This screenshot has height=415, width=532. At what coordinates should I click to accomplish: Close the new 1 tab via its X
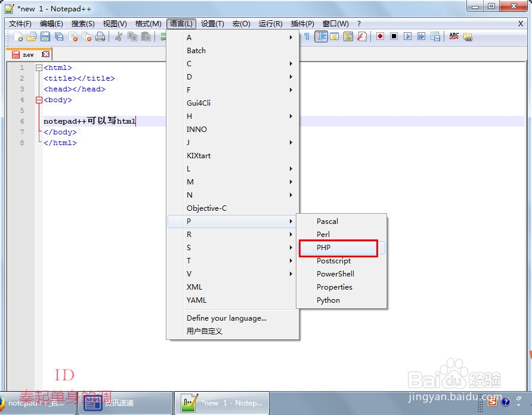[x=46, y=54]
